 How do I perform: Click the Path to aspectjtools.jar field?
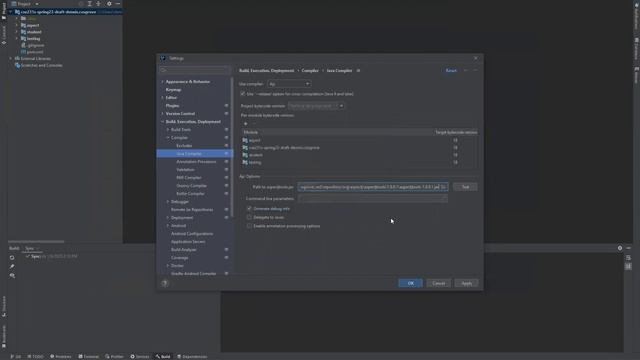(373, 187)
